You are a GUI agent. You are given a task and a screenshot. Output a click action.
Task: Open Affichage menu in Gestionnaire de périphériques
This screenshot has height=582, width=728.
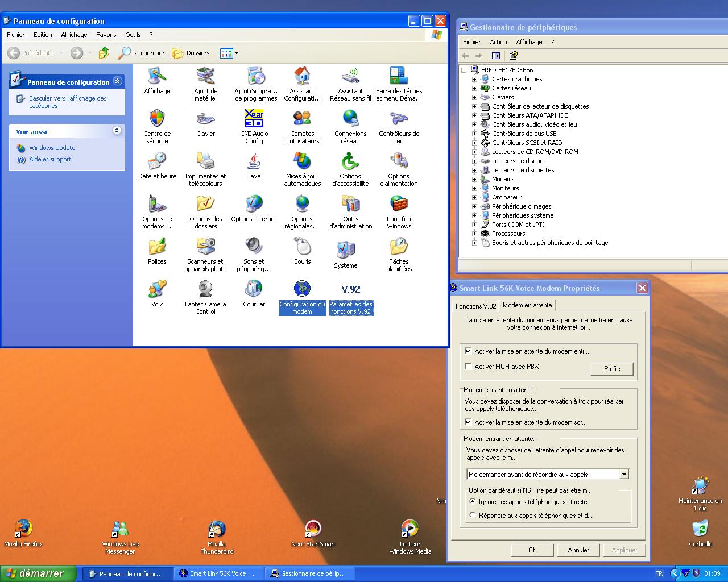coord(529,42)
